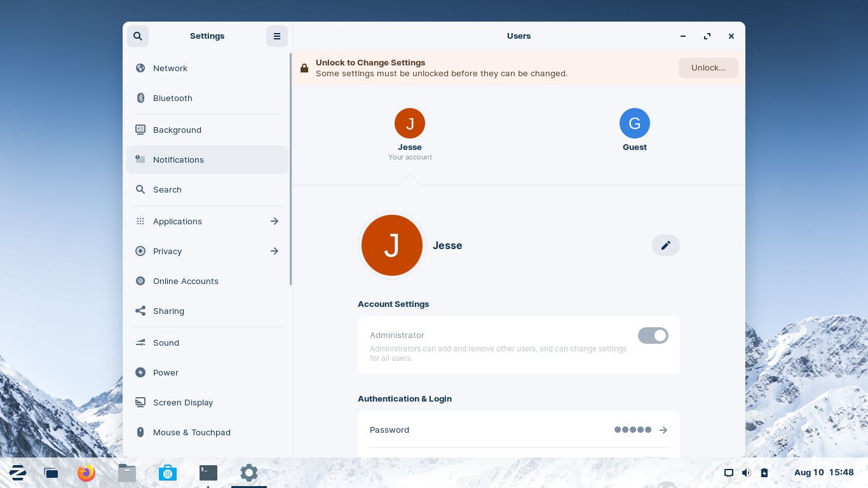This screenshot has height=488, width=868.
Task: Toggle the Administrator switch
Action: tap(653, 335)
